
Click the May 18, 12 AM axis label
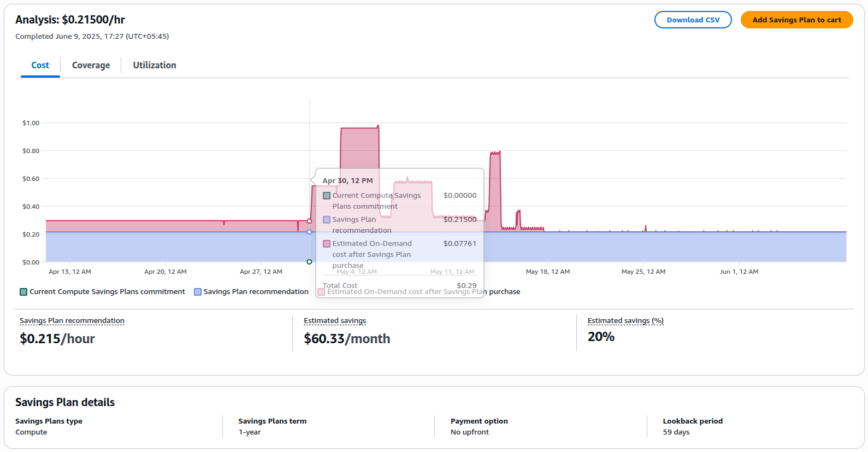tap(547, 272)
